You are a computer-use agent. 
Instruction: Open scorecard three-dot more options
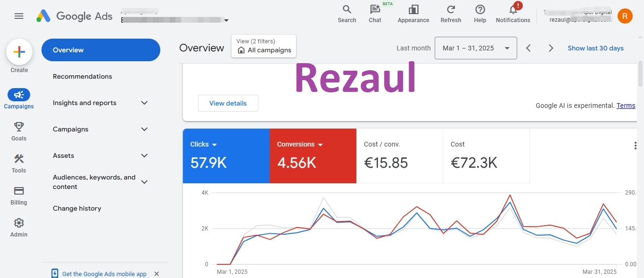tap(636, 146)
